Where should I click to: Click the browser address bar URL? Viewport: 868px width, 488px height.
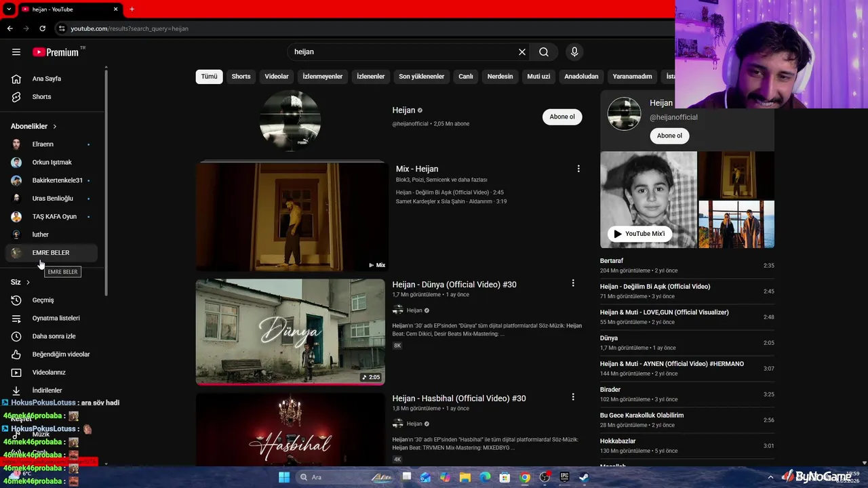point(130,28)
